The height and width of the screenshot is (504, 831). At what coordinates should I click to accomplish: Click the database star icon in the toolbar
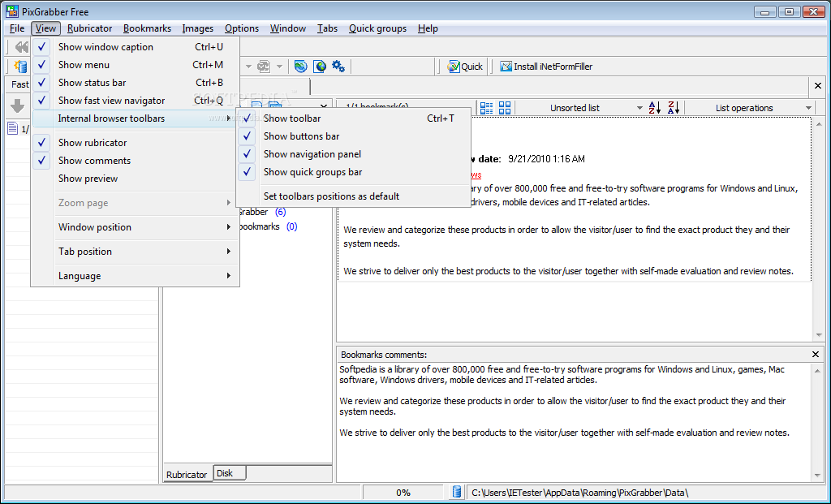(x=20, y=67)
